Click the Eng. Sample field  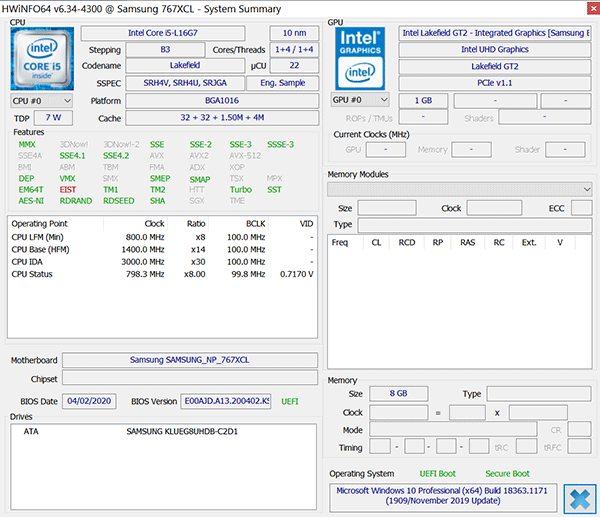click(283, 83)
